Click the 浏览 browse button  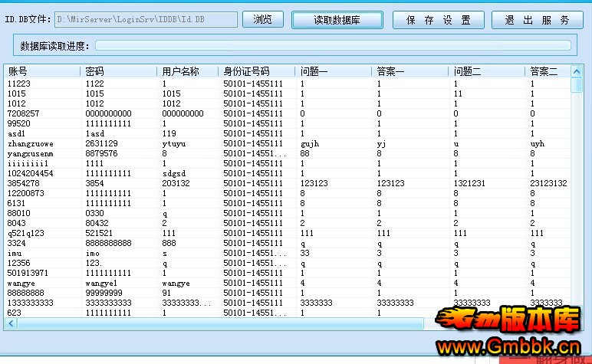click(x=263, y=20)
